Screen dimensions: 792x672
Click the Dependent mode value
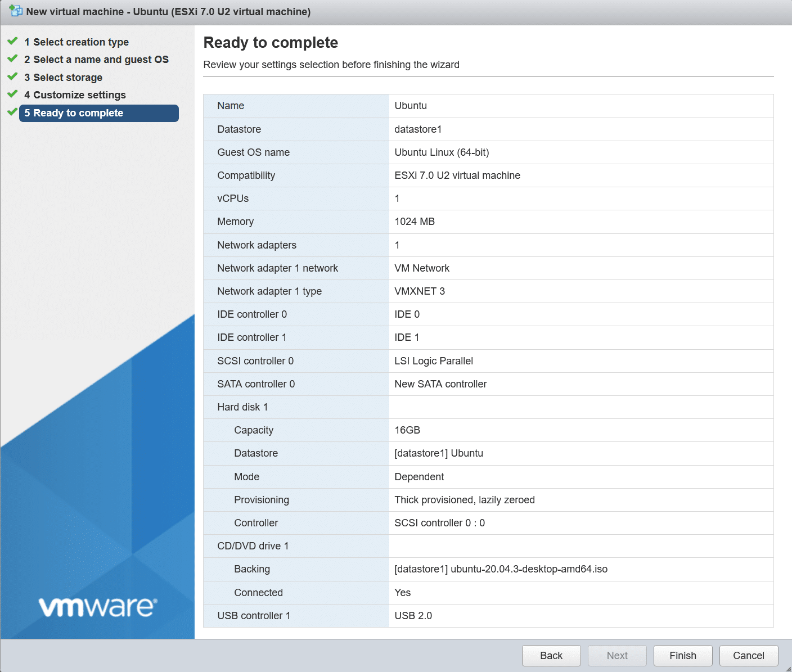(419, 477)
